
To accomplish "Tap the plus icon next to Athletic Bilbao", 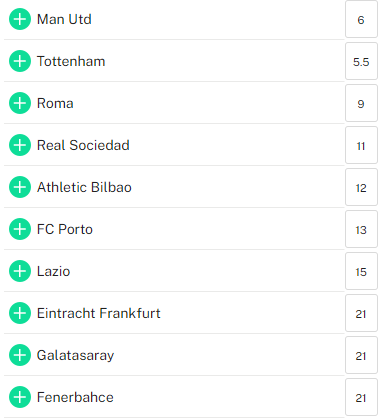I will click(20, 187).
